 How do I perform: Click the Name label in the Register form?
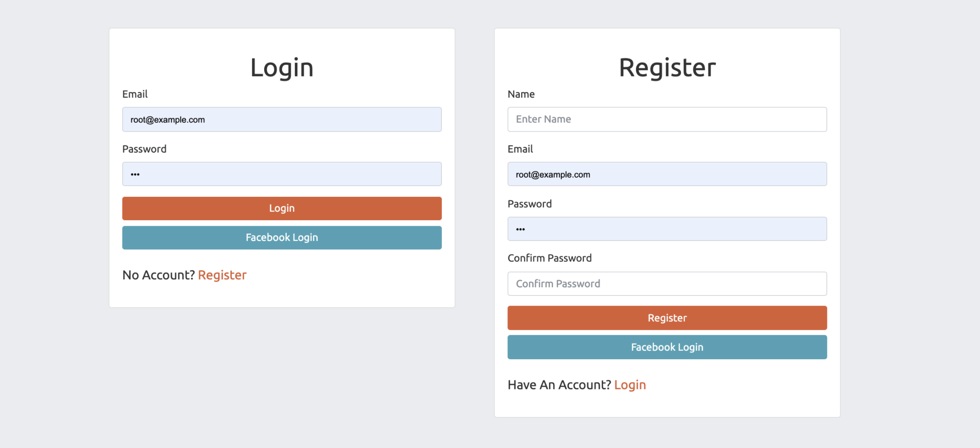(521, 94)
